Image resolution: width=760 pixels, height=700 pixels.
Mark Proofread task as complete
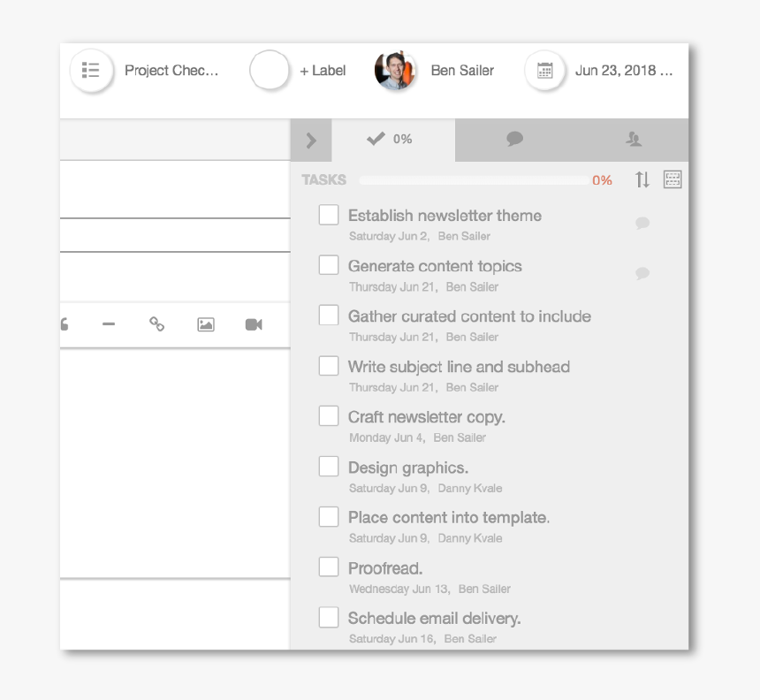pyautogui.click(x=329, y=567)
